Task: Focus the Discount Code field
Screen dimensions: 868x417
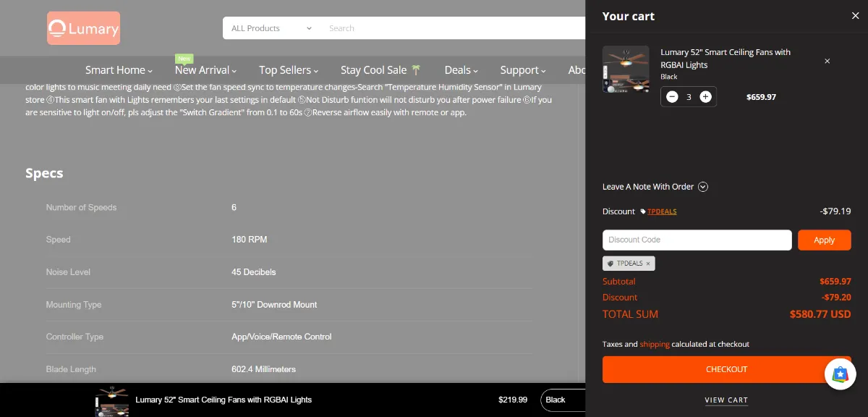Action: [x=697, y=240]
